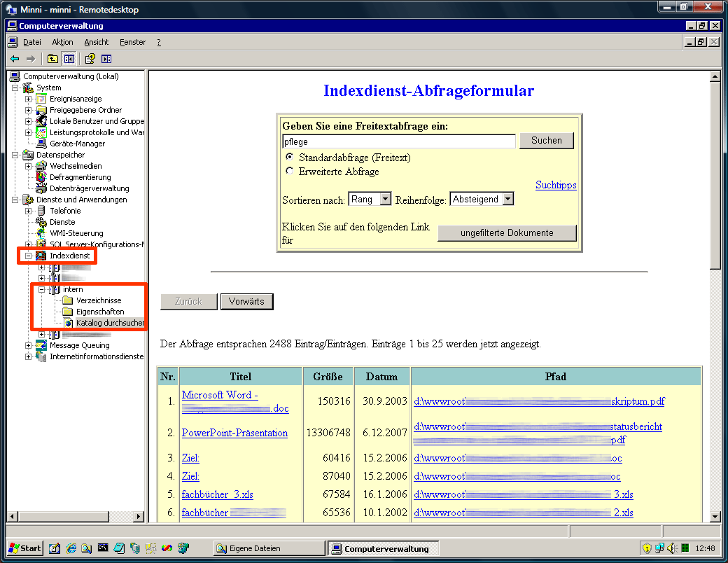Open the Suchtipps link
The width and height of the screenshot is (728, 563).
(556, 185)
